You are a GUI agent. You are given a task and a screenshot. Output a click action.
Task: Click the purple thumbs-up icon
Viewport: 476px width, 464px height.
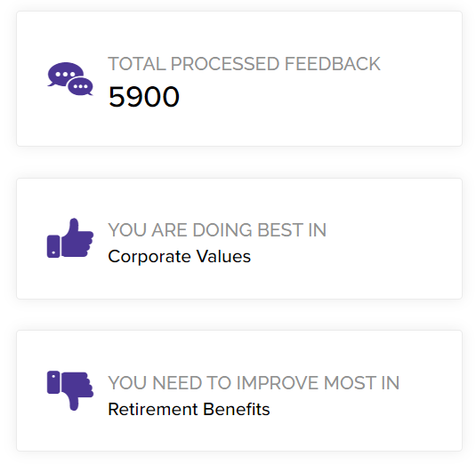(x=70, y=237)
